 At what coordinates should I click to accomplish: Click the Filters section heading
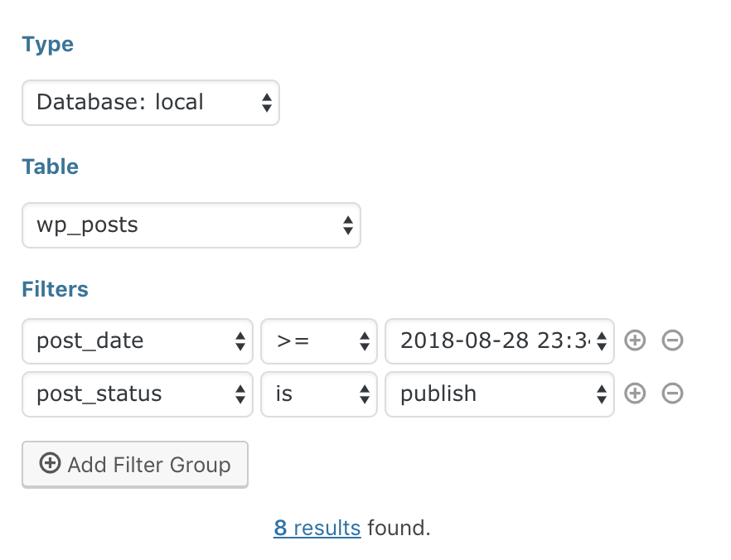tap(55, 289)
